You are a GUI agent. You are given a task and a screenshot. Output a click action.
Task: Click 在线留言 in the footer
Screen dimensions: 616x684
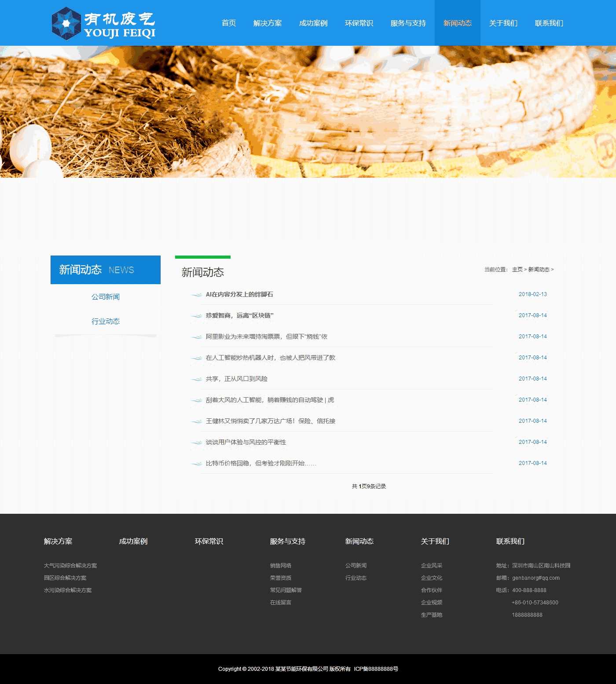click(x=281, y=603)
